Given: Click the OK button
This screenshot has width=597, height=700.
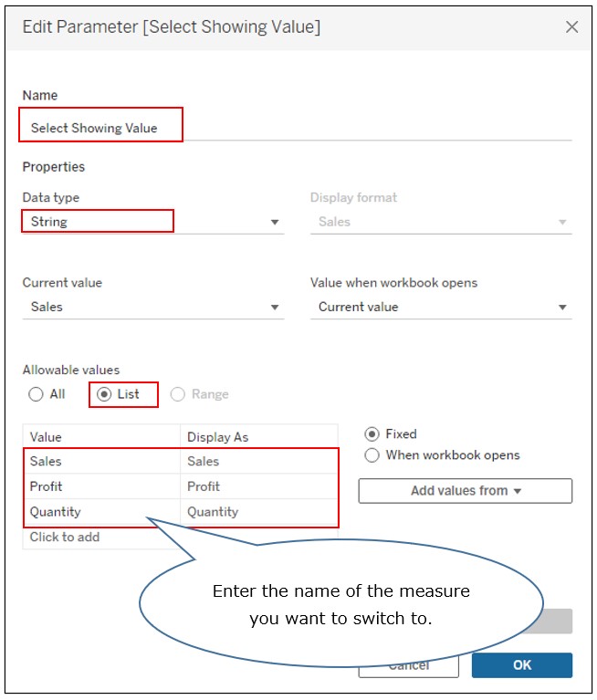Looking at the screenshot, I should tap(522, 665).
